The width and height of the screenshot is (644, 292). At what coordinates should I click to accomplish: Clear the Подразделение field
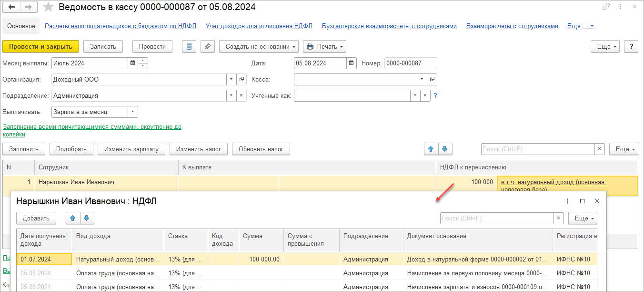click(x=241, y=95)
